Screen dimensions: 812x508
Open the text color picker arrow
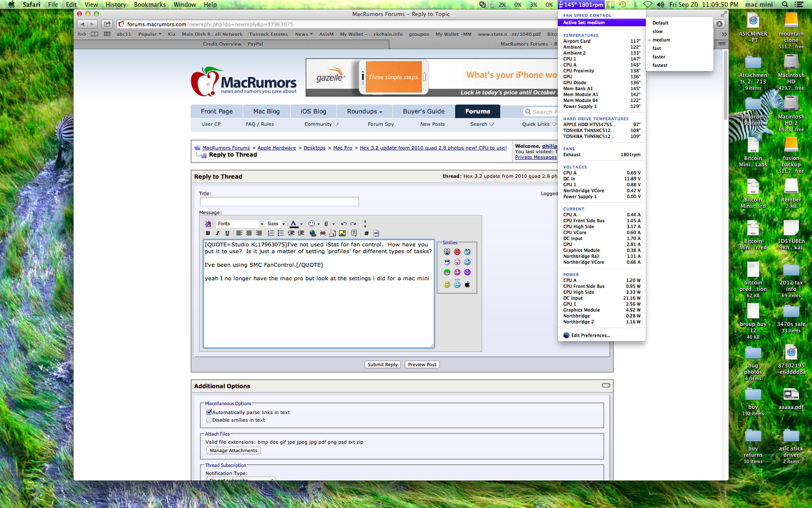click(301, 224)
